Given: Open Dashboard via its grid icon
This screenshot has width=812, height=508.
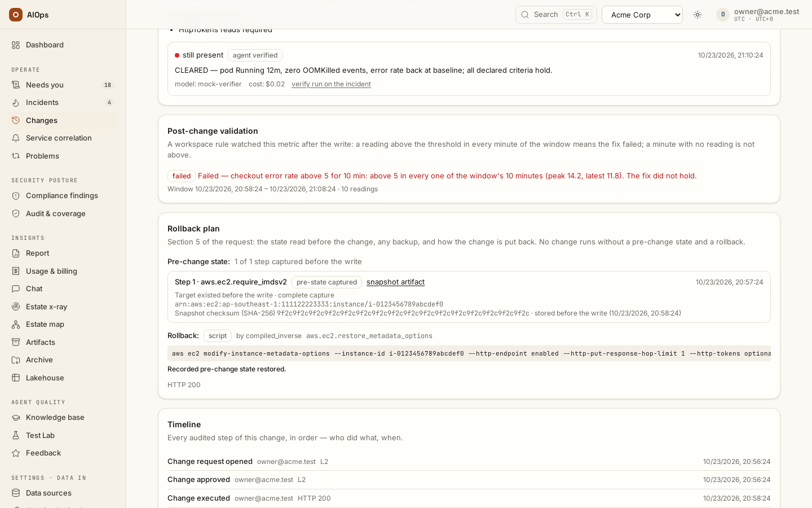Looking at the screenshot, I should (16, 45).
